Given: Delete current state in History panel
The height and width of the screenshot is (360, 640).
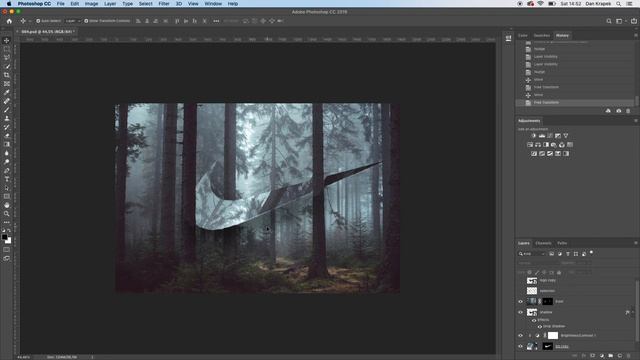Looking at the screenshot, I should coord(628,111).
